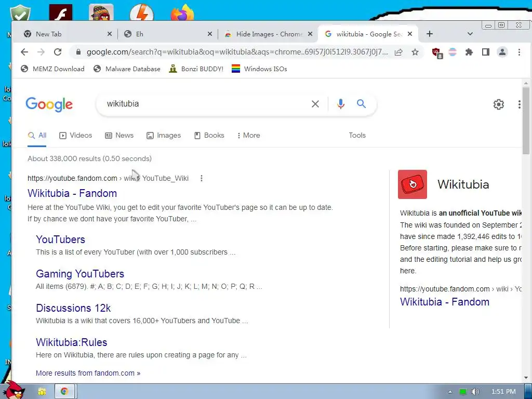Open the Chrome three-dot menu
Image resolution: width=532 pixels, height=399 pixels.
point(519,52)
